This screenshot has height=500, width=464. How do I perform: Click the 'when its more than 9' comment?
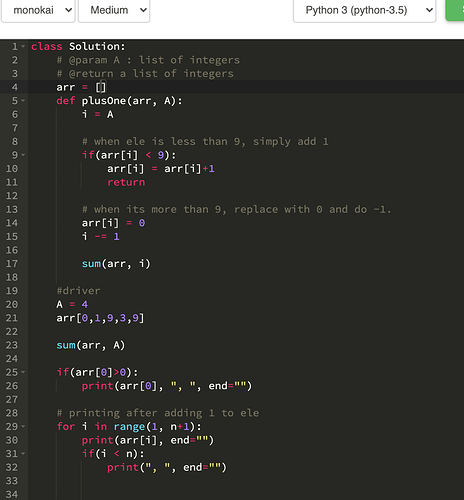237,209
